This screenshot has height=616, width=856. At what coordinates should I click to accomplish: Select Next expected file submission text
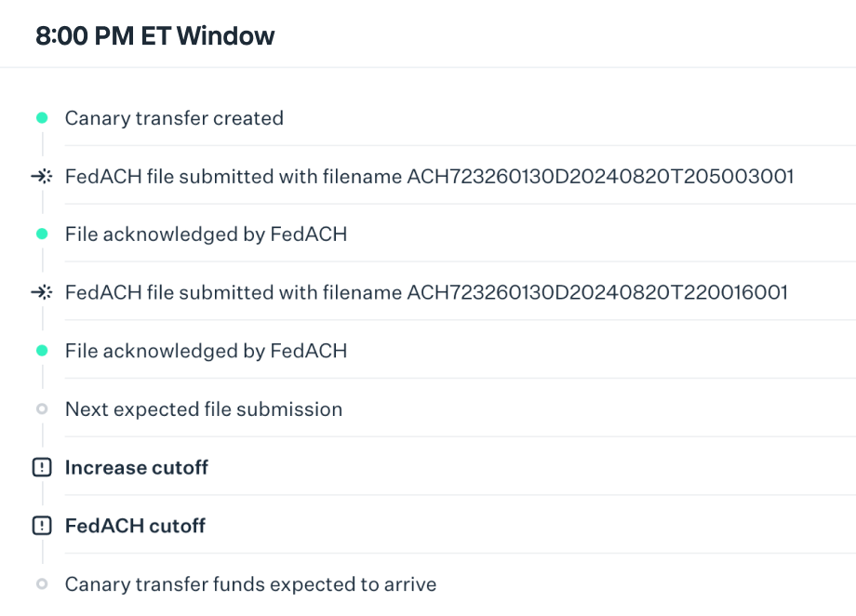click(204, 409)
